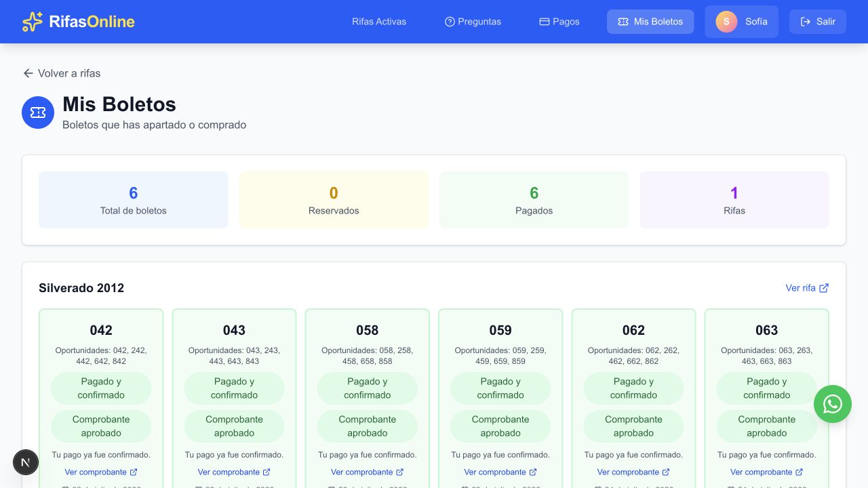Click ticket number 059
This screenshot has height=488, width=868.
(x=500, y=330)
